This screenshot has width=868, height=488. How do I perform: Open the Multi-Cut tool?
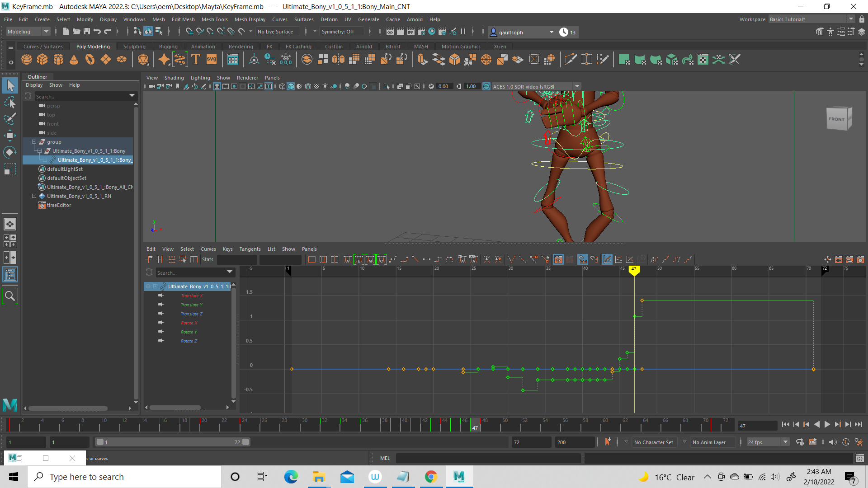pos(571,59)
